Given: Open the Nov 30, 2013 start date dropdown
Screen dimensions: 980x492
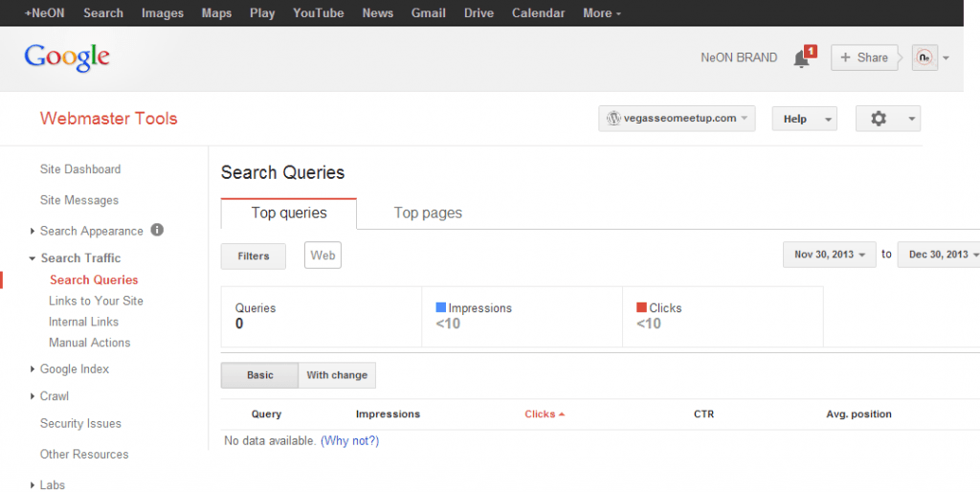Looking at the screenshot, I should (x=830, y=255).
